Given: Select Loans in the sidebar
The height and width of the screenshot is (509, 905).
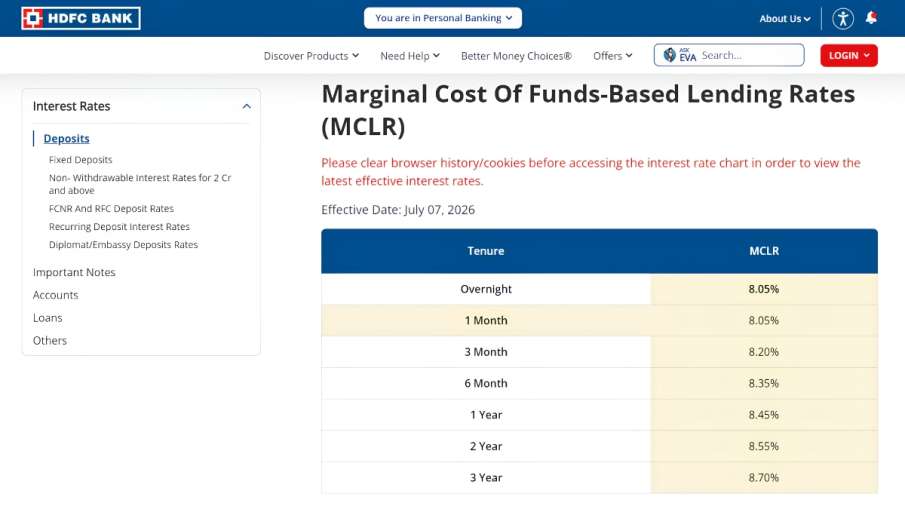Looking at the screenshot, I should point(47,318).
